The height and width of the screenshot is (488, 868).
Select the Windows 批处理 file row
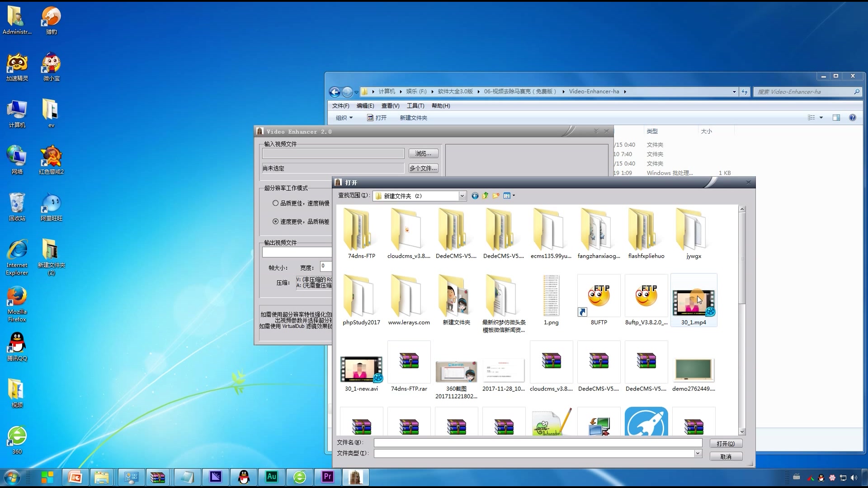tap(672, 173)
